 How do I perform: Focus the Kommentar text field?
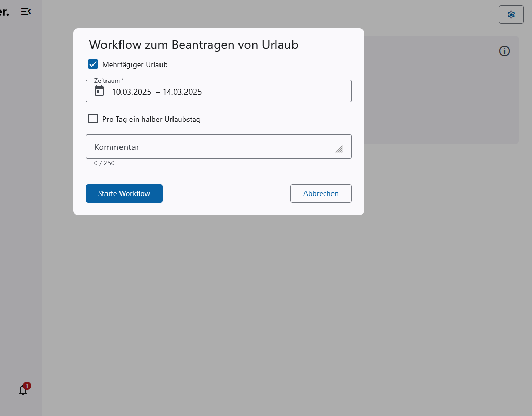208,147
